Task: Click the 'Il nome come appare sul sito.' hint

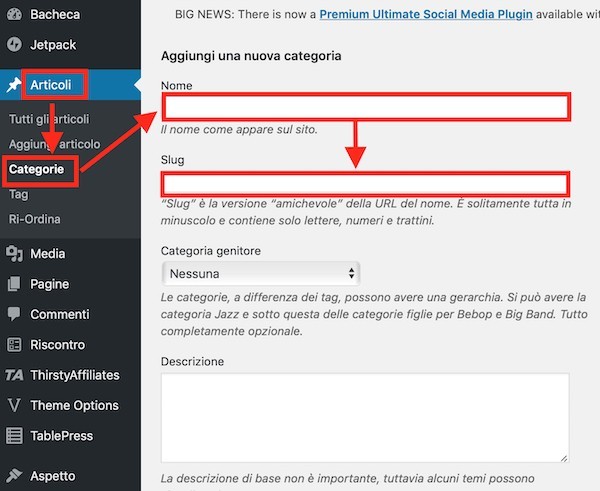Action: coord(239,129)
